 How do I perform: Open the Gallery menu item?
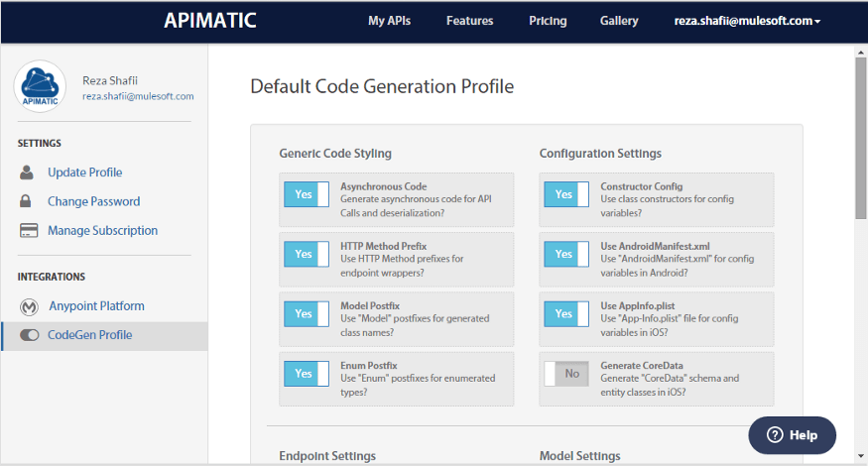click(619, 21)
